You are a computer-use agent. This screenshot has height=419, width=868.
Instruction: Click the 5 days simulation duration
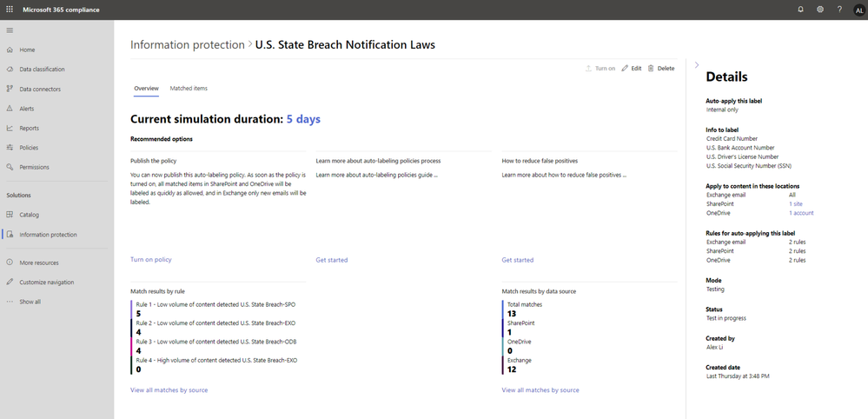coord(303,119)
